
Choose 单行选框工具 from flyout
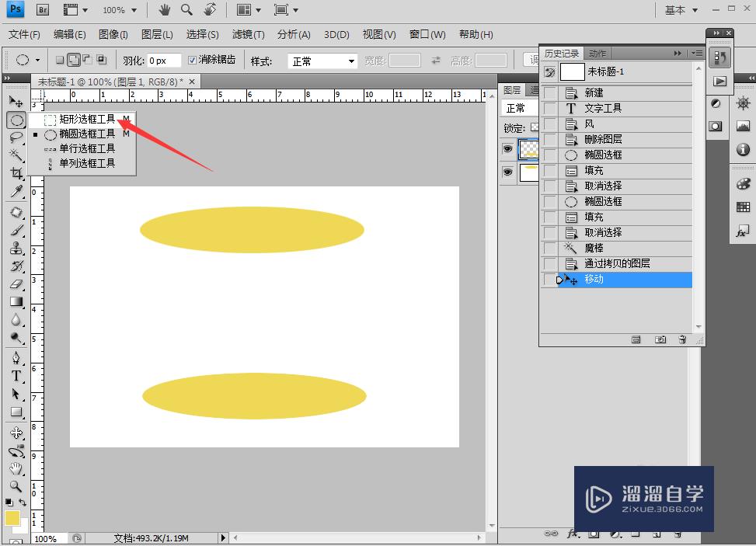[82, 148]
